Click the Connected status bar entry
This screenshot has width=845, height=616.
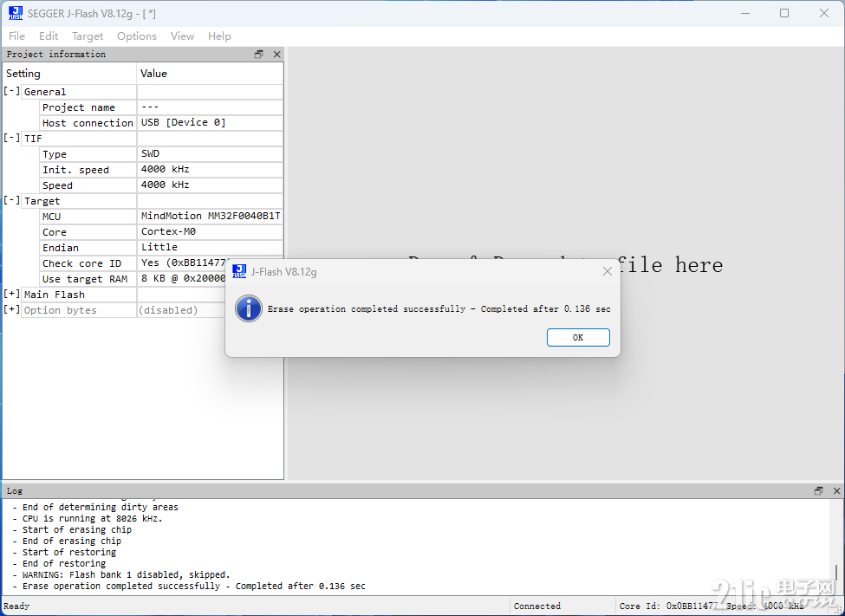[536, 606]
